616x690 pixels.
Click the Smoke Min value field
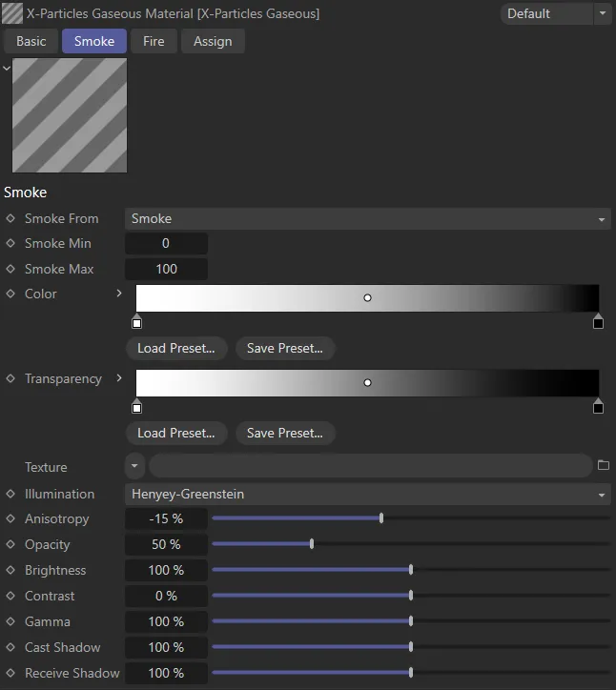(x=166, y=243)
